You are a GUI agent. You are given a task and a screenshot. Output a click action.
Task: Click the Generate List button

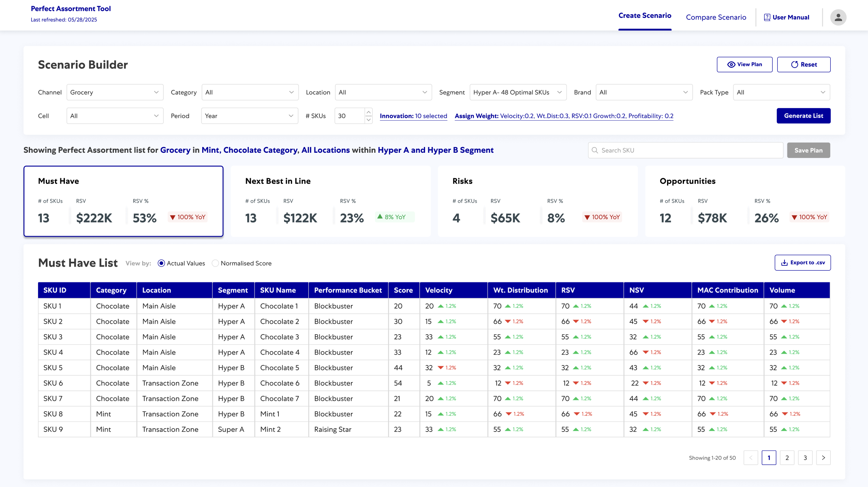[804, 116]
